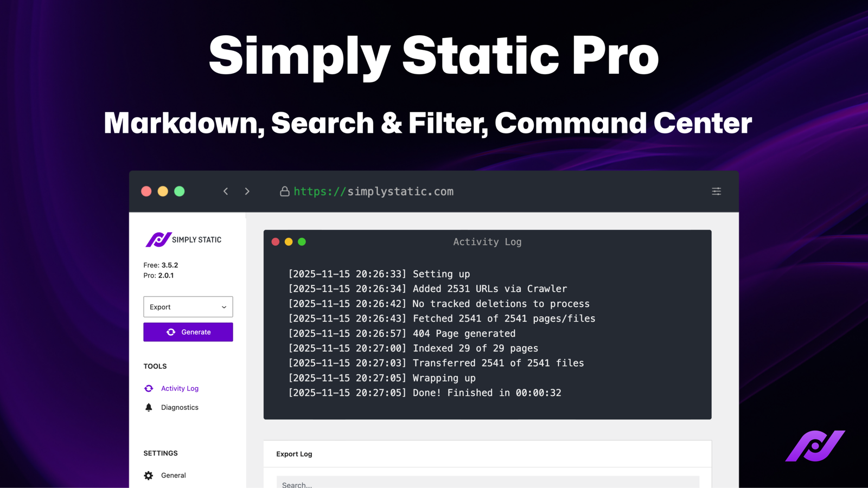Open the Export dropdown
The width and height of the screenshot is (868, 488).
[x=188, y=306]
